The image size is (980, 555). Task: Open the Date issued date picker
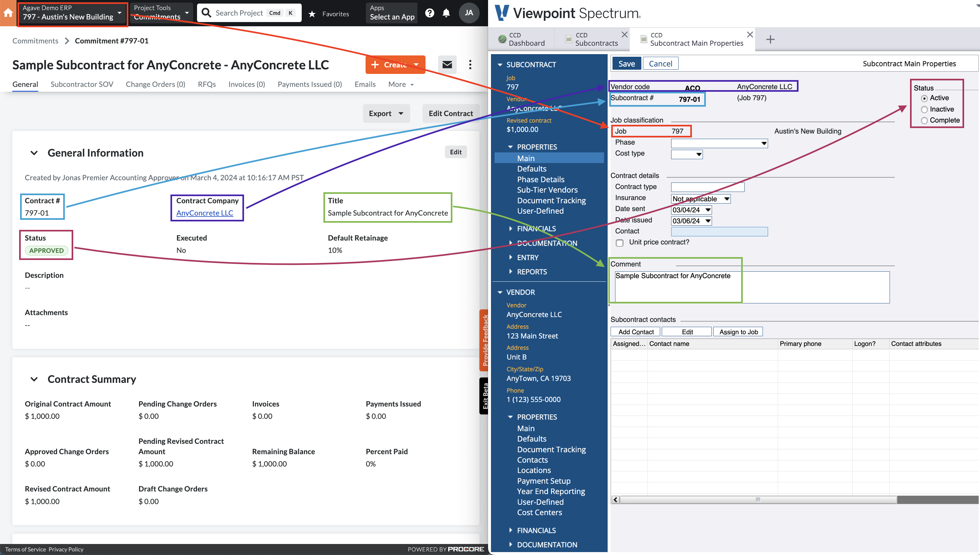[x=708, y=221]
